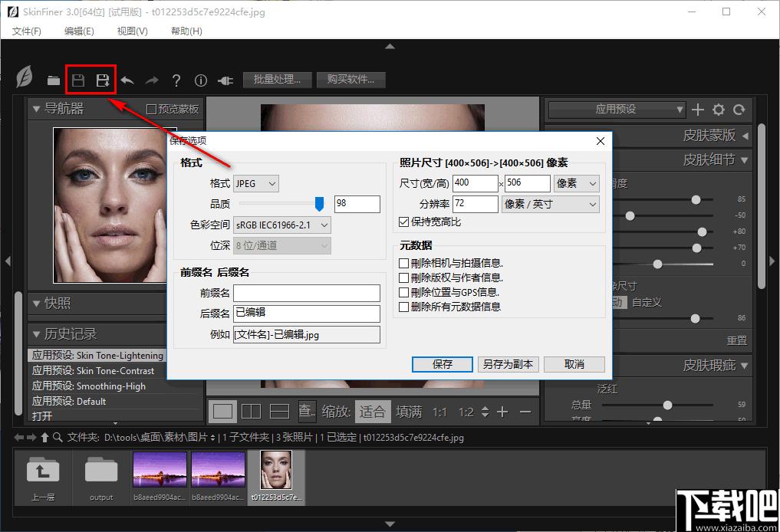The height and width of the screenshot is (532, 780).
Task: Toggle the preview mask checkbox
Action: tap(151, 109)
